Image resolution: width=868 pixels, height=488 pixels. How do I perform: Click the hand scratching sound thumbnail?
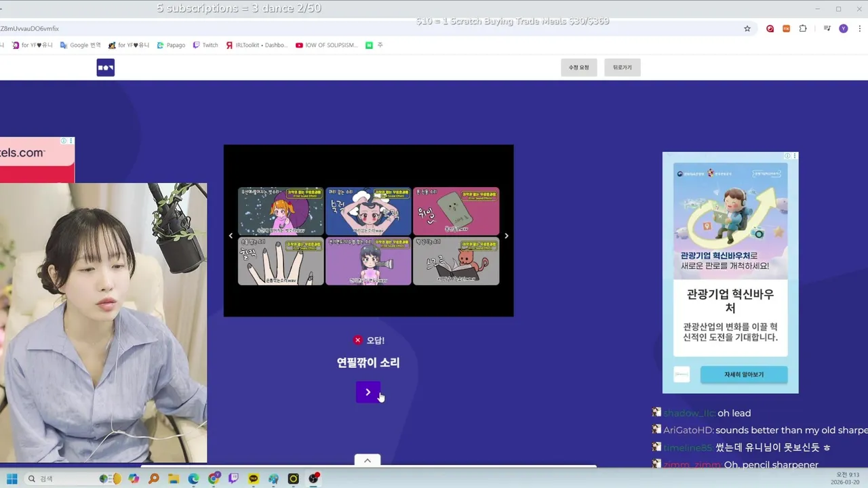coord(281,261)
